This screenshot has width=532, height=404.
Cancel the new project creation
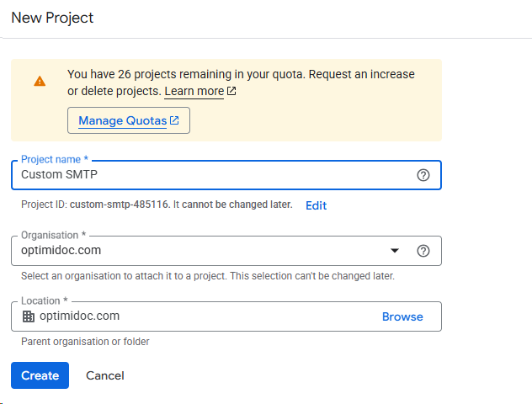pos(105,375)
